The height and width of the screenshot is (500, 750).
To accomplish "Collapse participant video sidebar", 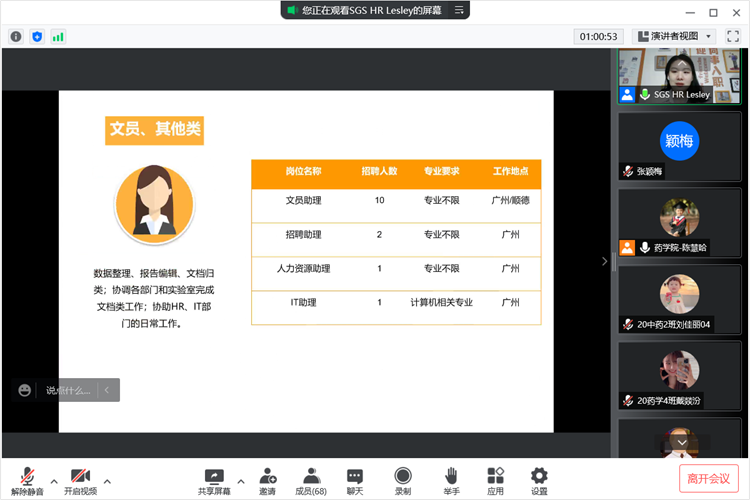I will click(604, 261).
